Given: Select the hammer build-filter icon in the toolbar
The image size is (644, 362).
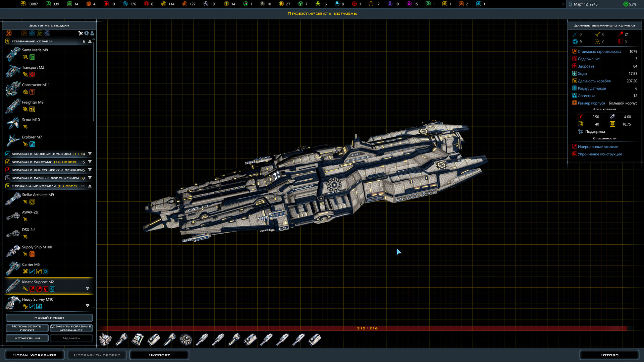Looking at the screenshot, I should point(24,33).
